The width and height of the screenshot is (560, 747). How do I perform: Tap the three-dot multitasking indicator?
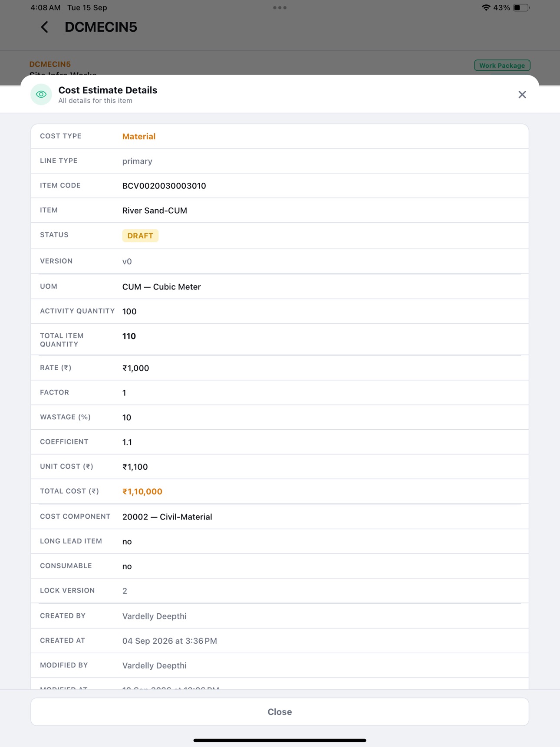click(280, 7)
